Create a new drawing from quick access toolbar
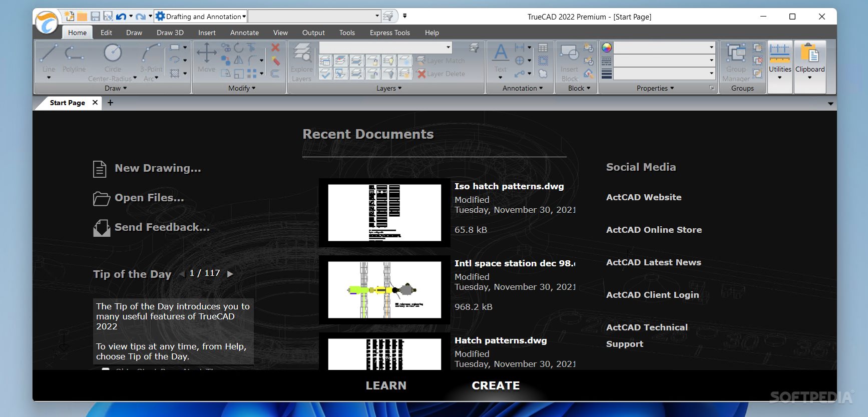Image resolution: width=868 pixels, height=417 pixels. tap(70, 17)
